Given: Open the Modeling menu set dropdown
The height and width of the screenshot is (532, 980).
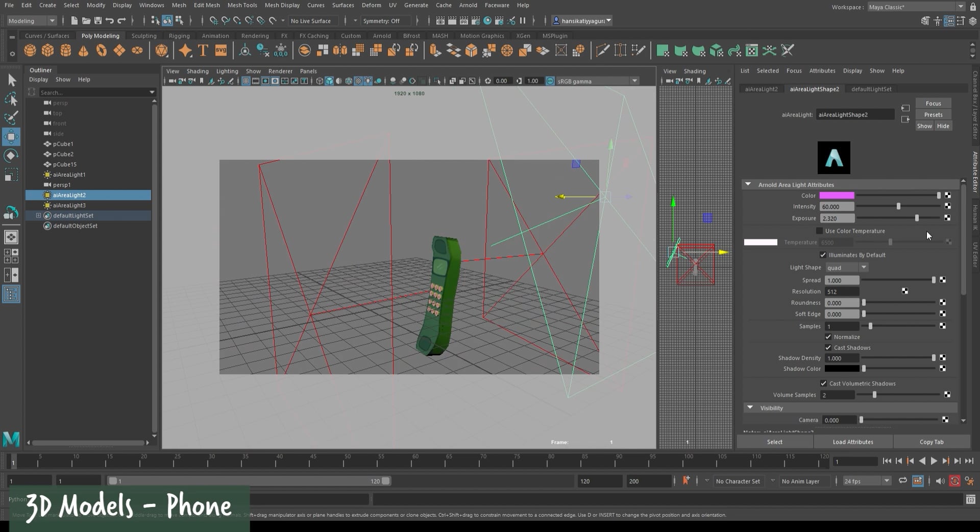Looking at the screenshot, I should click(31, 21).
